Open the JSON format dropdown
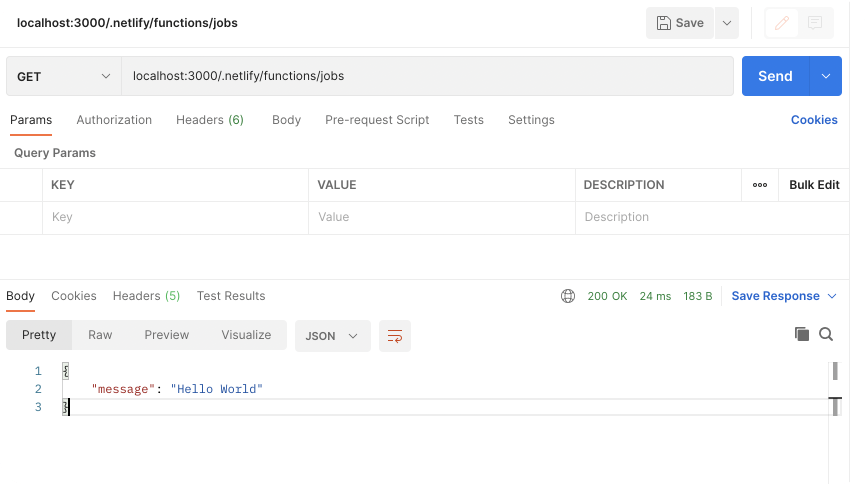Viewport: 865px width, 484px height. [x=333, y=336]
